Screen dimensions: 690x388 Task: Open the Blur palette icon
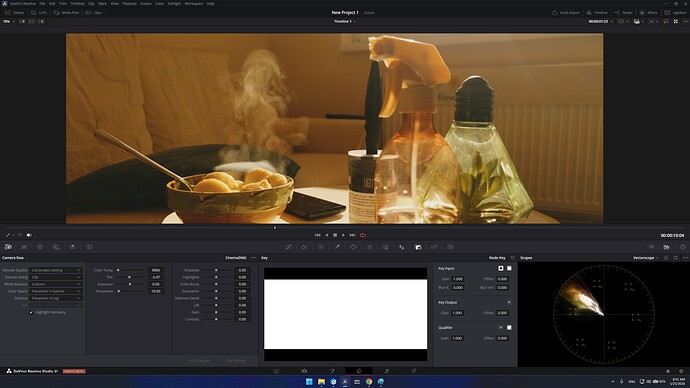click(x=402, y=247)
